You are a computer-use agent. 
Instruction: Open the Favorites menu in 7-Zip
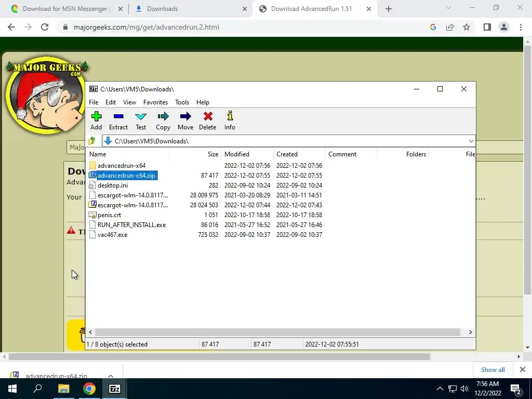(x=155, y=102)
